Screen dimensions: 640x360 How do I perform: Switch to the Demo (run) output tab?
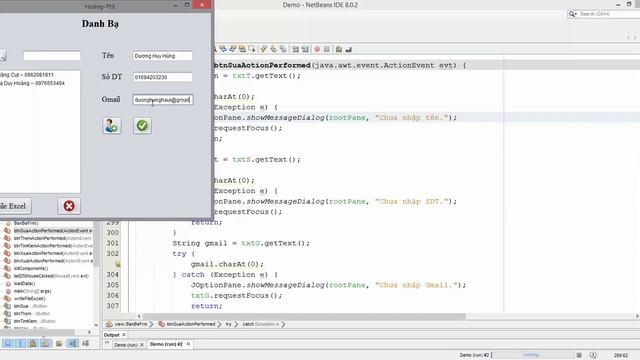pos(126,344)
